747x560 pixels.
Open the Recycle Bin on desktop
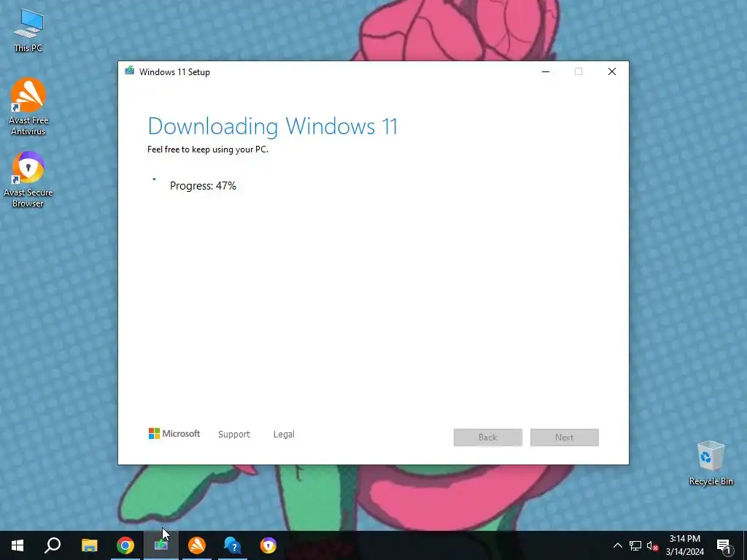(711, 463)
